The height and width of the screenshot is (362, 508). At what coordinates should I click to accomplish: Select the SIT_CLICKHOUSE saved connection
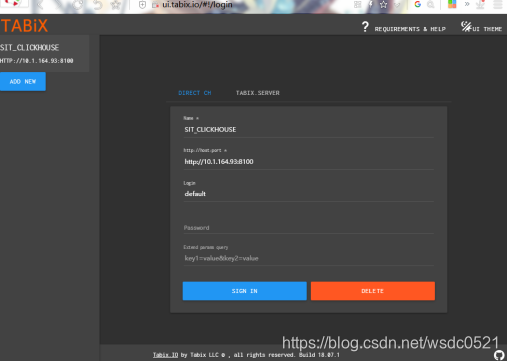pos(44,53)
